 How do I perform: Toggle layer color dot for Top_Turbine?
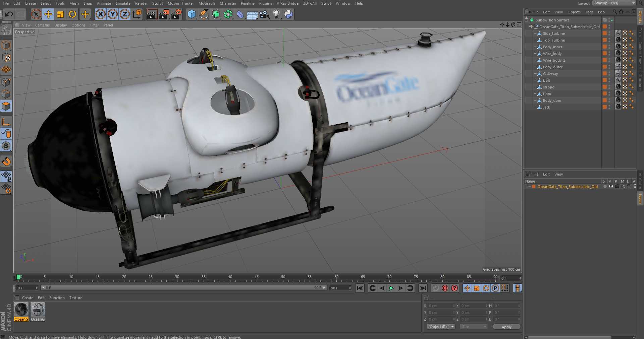pos(604,40)
